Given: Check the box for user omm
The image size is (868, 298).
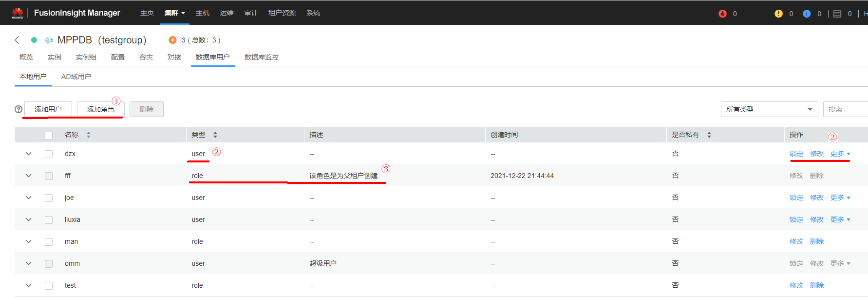Looking at the screenshot, I should 49,264.
